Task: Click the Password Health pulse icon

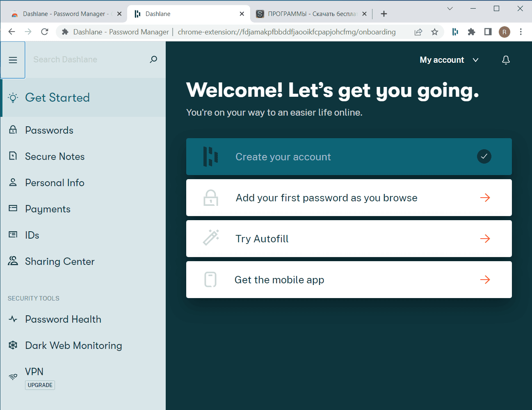Action: point(13,319)
